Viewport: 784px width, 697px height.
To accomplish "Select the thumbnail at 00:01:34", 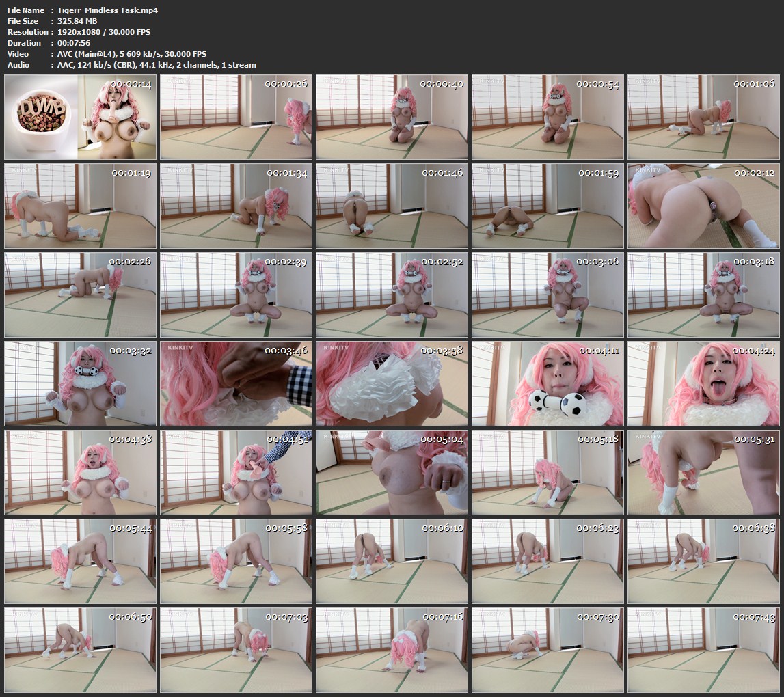I will [236, 206].
